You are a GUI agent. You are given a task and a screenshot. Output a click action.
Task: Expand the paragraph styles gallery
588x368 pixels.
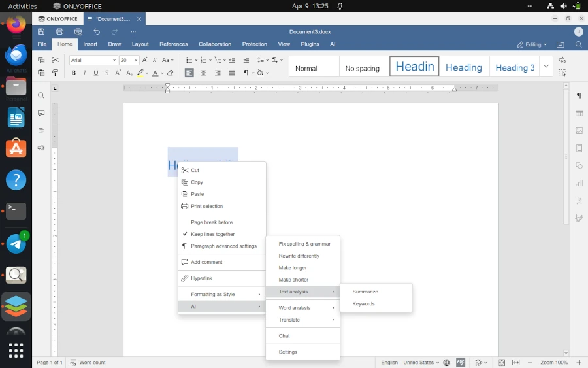pyautogui.click(x=546, y=66)
